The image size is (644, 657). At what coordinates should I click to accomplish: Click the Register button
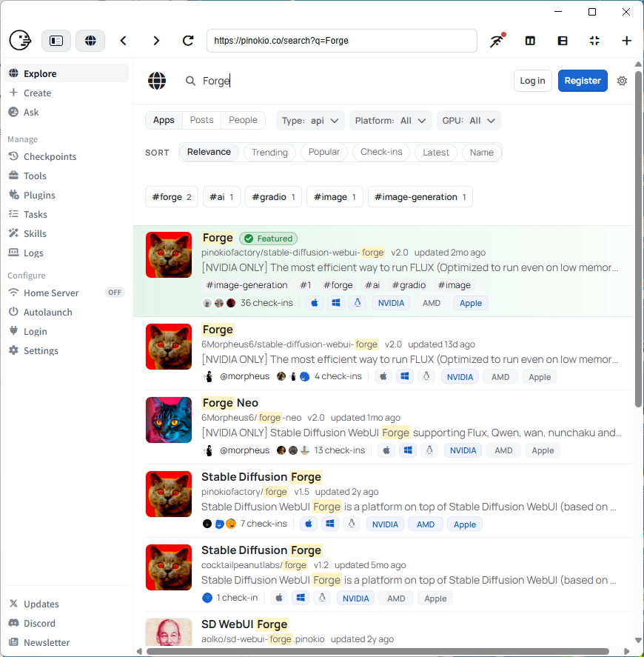(583, 81)
